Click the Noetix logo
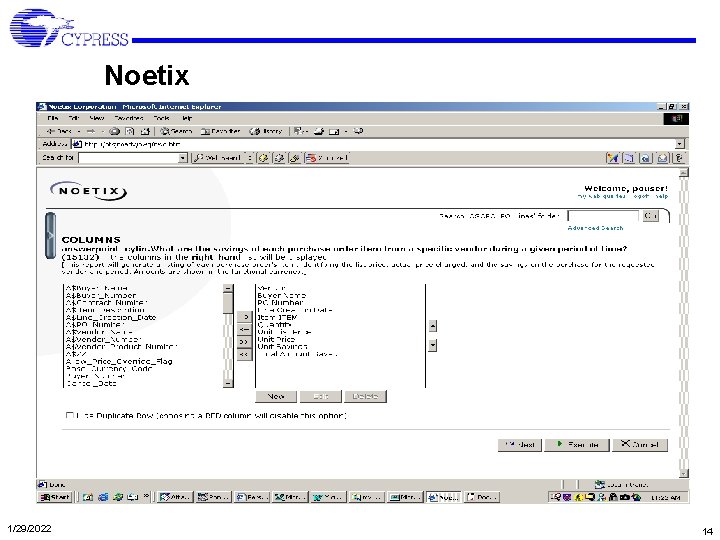720x540 pixels. pos(89,191)
